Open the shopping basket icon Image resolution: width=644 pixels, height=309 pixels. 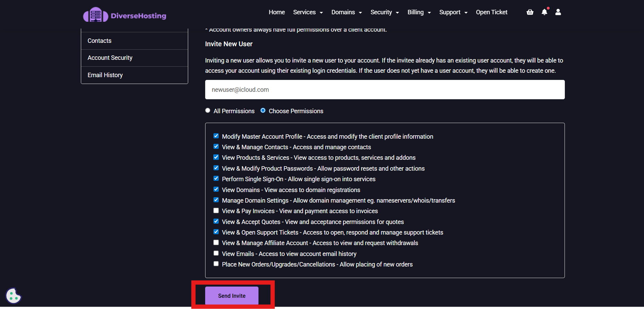tap(530, 12)
